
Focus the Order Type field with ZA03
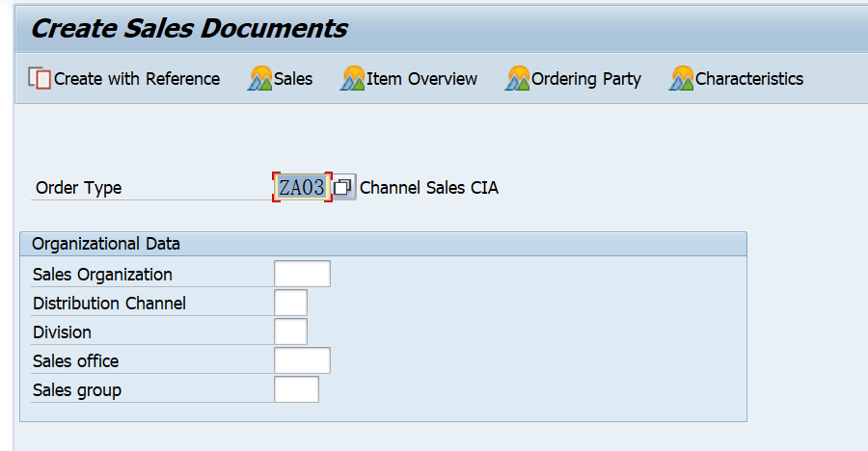point(302,187)
